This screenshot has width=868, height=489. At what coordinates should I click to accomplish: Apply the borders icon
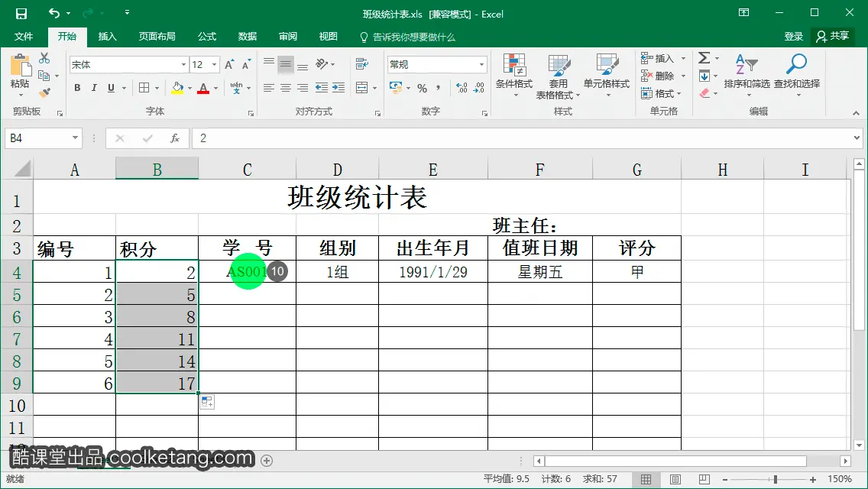click(x=144, y=88)
